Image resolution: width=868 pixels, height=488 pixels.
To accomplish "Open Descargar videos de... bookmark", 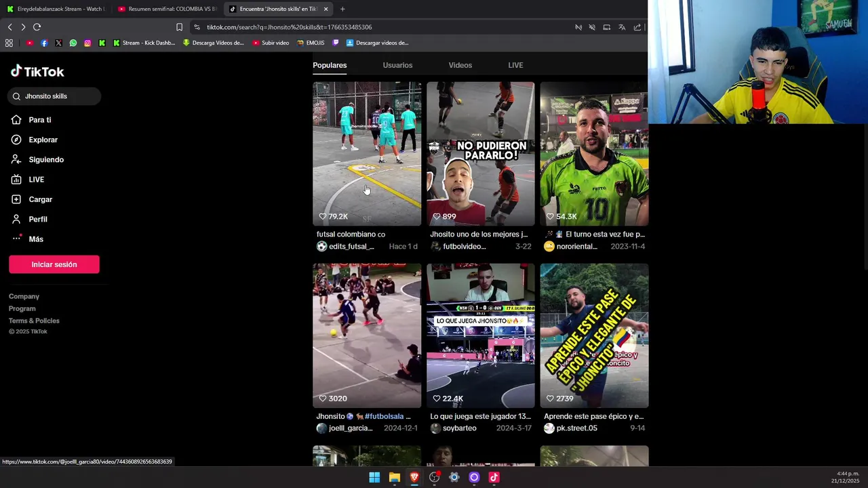I will [x=377, y=43].
